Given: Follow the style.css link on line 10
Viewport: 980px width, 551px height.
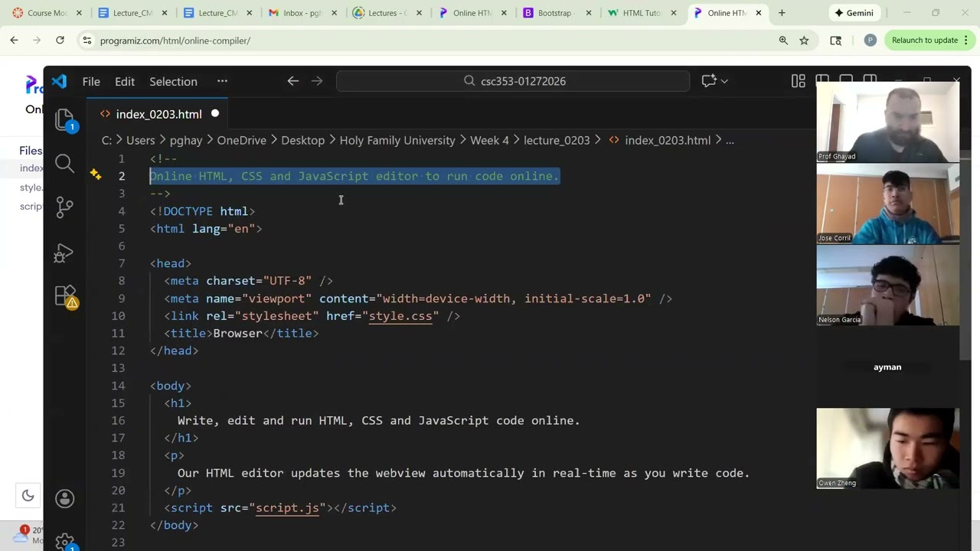Looking at the screenshot, I should tap(400, 316).
